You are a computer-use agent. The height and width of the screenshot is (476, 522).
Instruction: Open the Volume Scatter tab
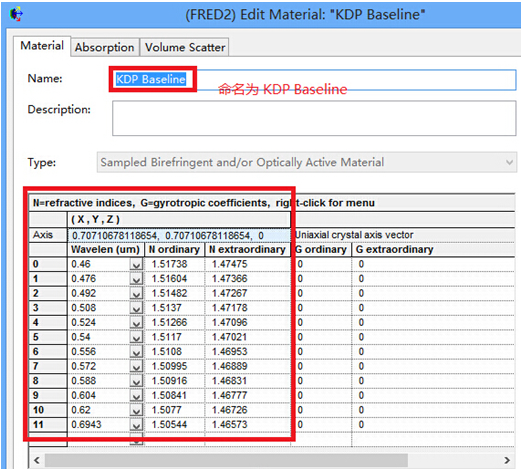point(185,47)
